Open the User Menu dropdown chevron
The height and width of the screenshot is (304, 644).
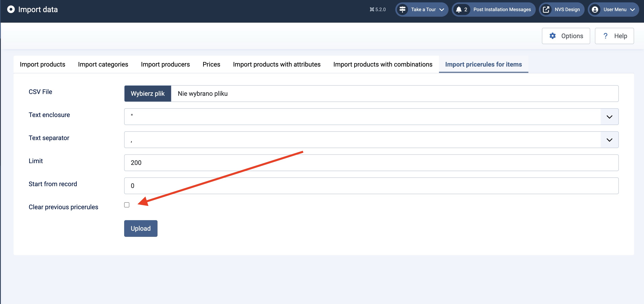[632, 10]
